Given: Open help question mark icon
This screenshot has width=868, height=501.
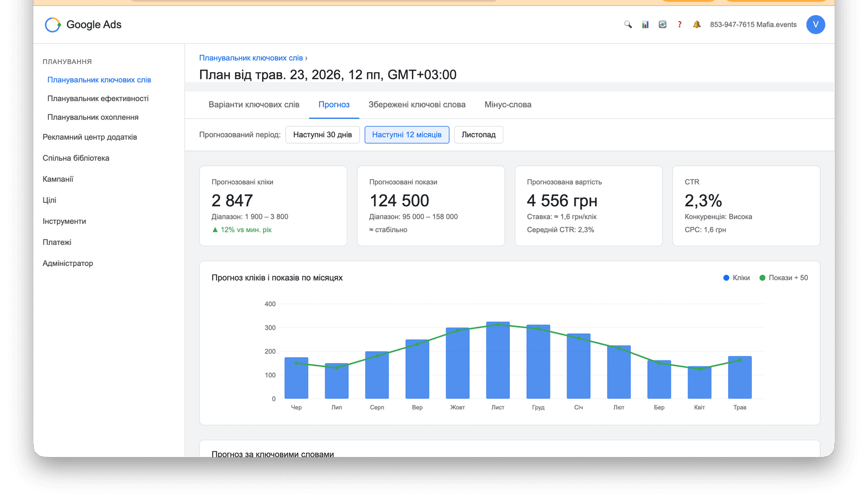Looking at the screenshot, I should pyautogui.click(x=680, y=24).
